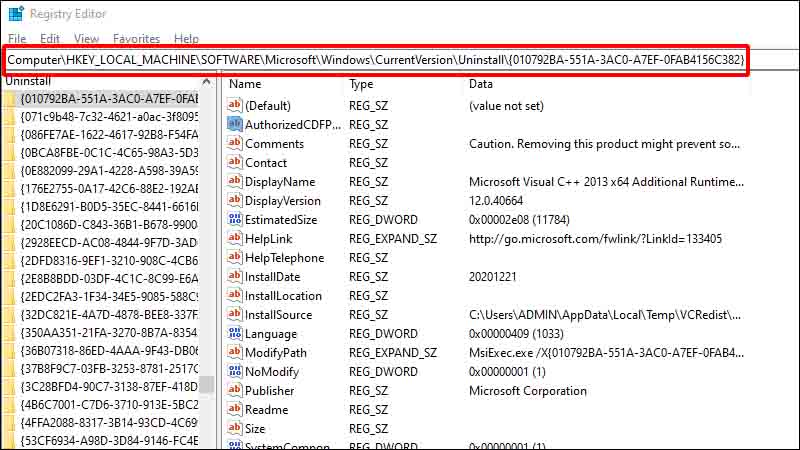Open the View menu
The height and width of the screenshot is (450, 800).
86,39
